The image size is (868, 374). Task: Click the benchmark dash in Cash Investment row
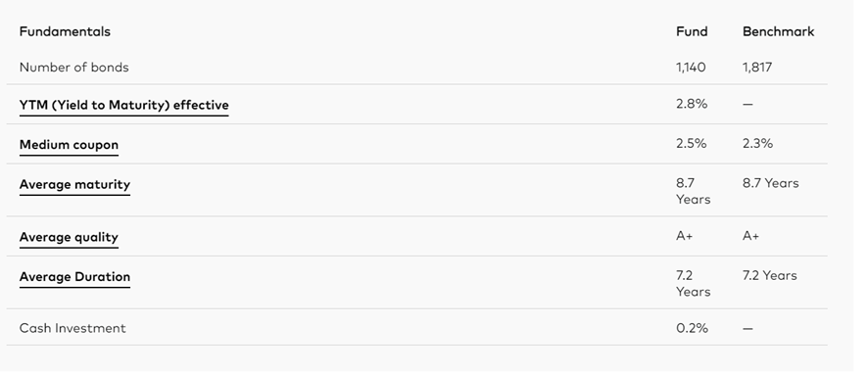[747, 329]
